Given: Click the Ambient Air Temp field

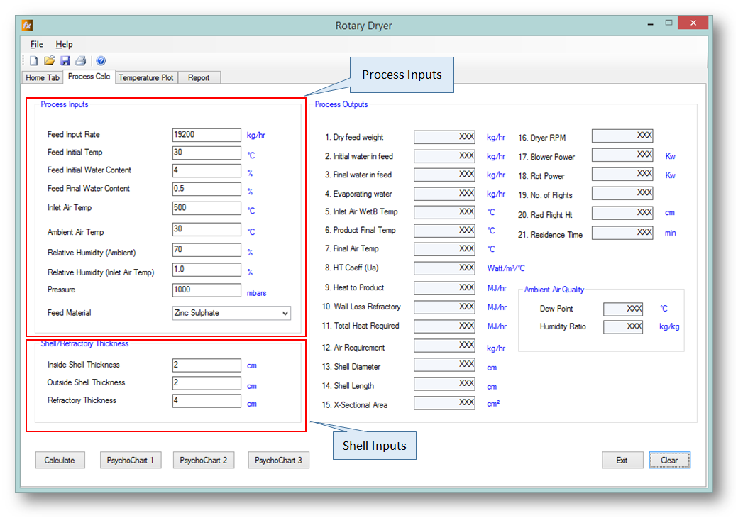Looking at the screenshot, I should [207, 229].
